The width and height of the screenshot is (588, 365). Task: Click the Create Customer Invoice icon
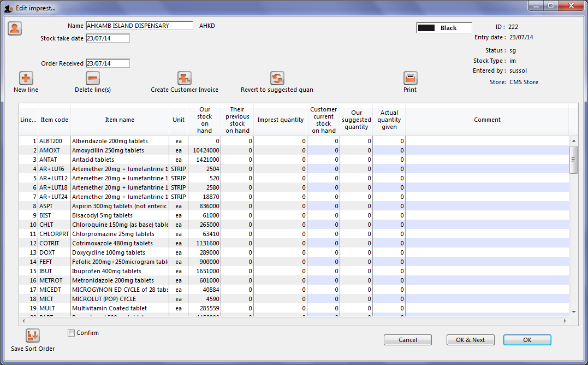click(x=185, y=78)
